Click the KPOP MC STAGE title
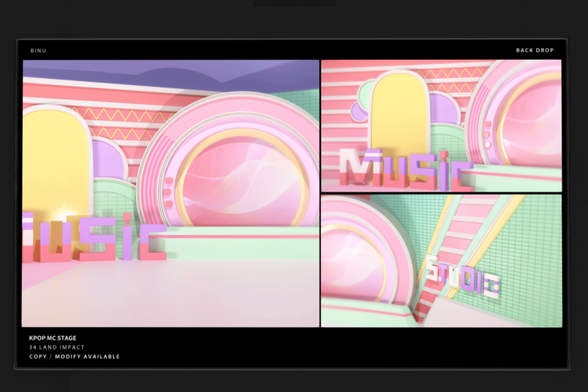This screenshot has height=392, width=588. pos(52,338)
